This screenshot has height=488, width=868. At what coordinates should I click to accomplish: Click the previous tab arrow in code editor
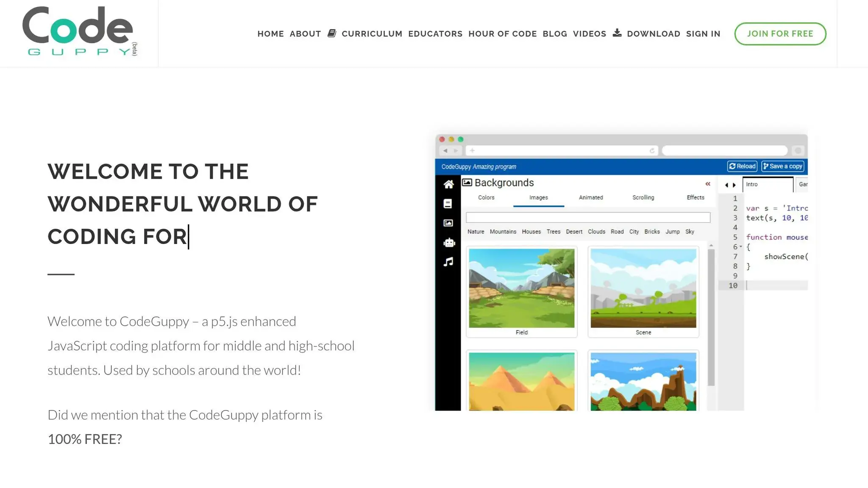[x=726, y=185]
